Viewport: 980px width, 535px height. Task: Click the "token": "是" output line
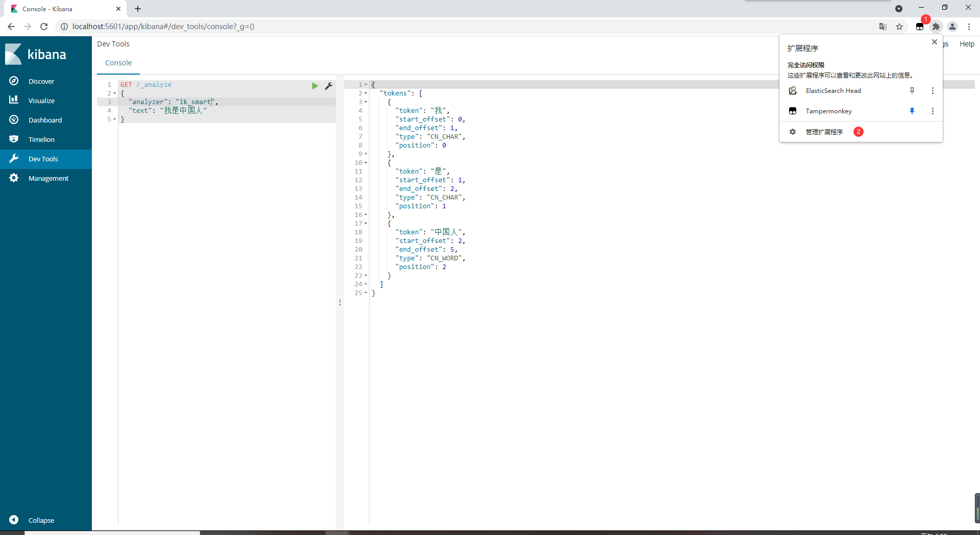point(423,172)
